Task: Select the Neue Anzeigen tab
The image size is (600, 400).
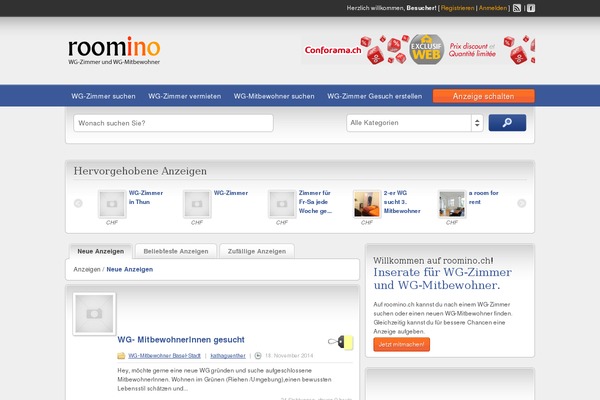Action: (101, 251)
